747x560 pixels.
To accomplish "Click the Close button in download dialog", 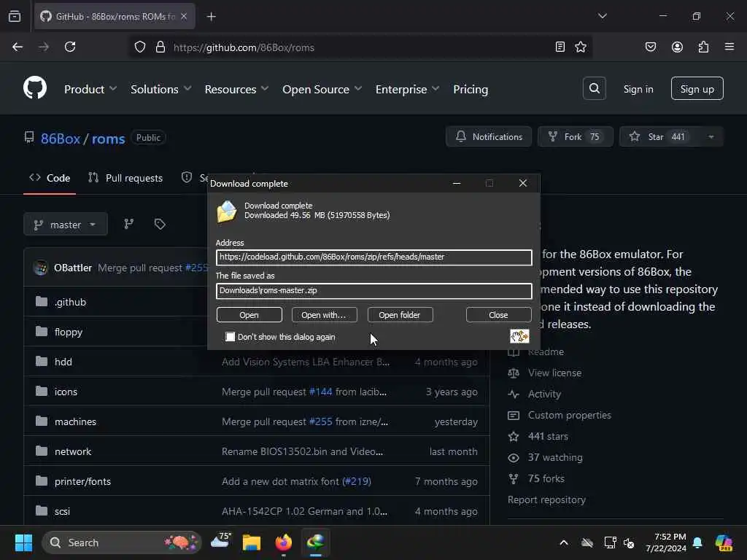I will point(498,315).
